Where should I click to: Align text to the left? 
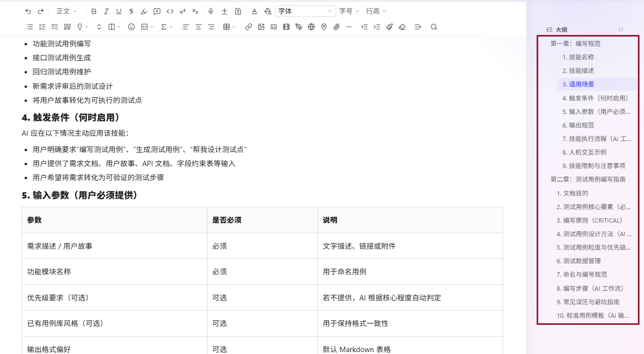[x=186, y=27]
